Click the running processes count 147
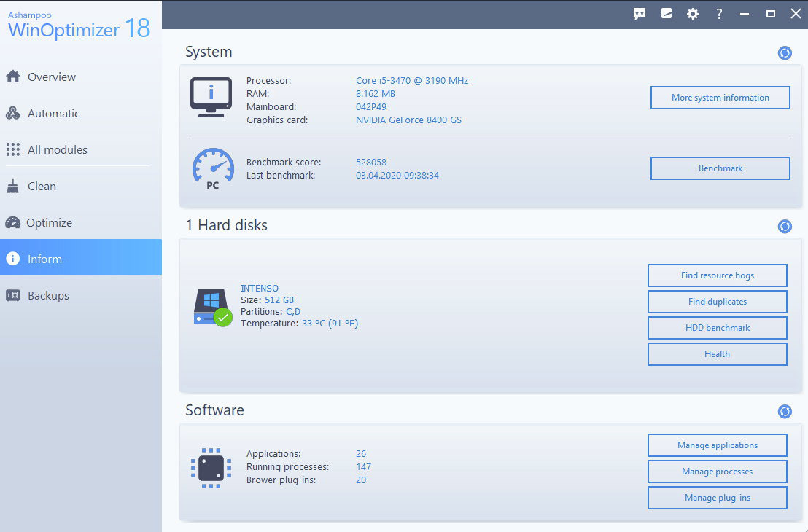This screenshot has height=532, width=808. (x=363, y=467)
